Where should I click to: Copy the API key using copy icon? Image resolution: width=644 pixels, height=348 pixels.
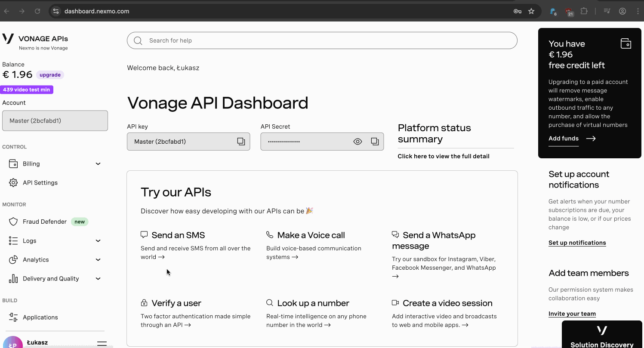[241, 142]
